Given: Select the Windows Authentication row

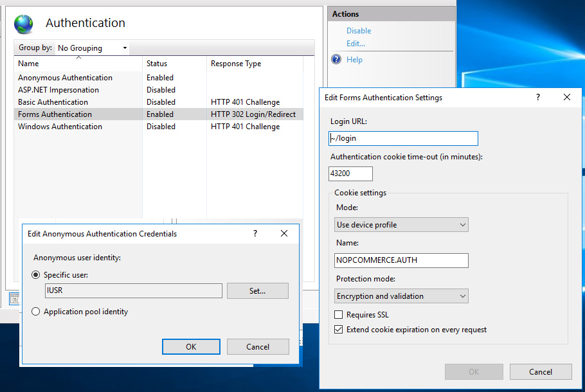Looking at the screenshot, I should point(60,127).
